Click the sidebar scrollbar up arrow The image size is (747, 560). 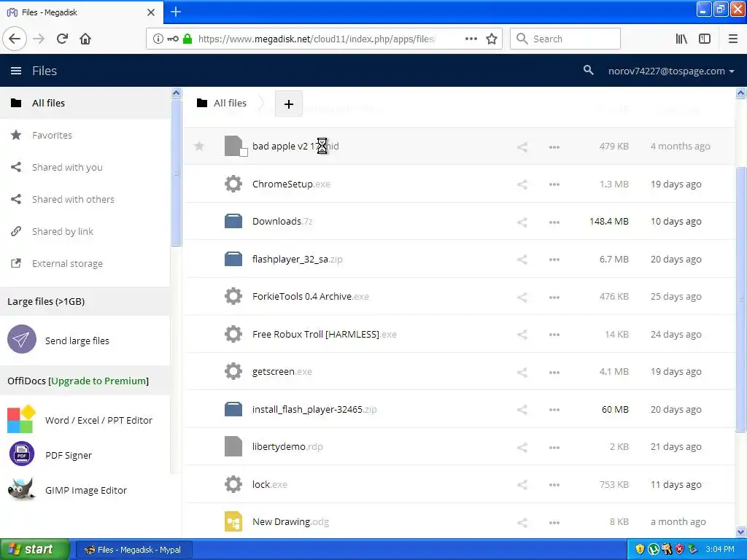(x=177, y=93)
